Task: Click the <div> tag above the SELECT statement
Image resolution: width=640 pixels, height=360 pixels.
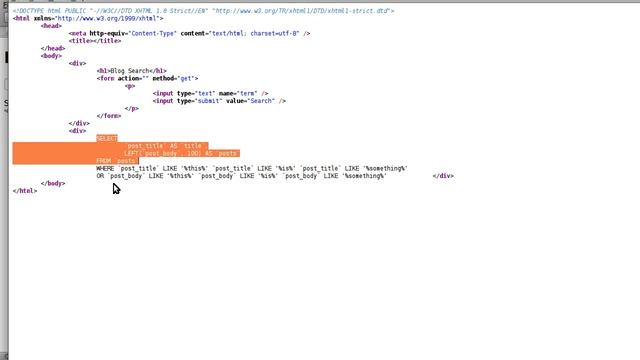Action: pos(78,131)
